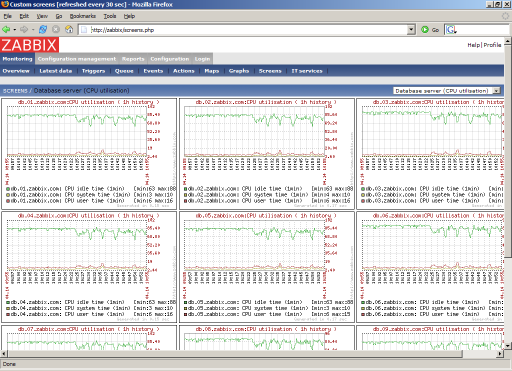This screenshot has width=512, height=371.
Task: Open the IT services link
Action: [x=307, y=71]
